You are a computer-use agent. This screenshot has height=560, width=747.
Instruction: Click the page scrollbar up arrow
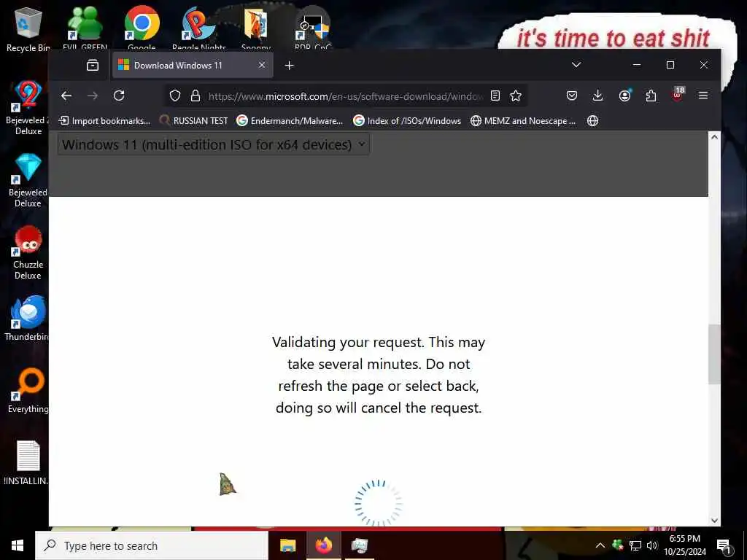[714, 137]
